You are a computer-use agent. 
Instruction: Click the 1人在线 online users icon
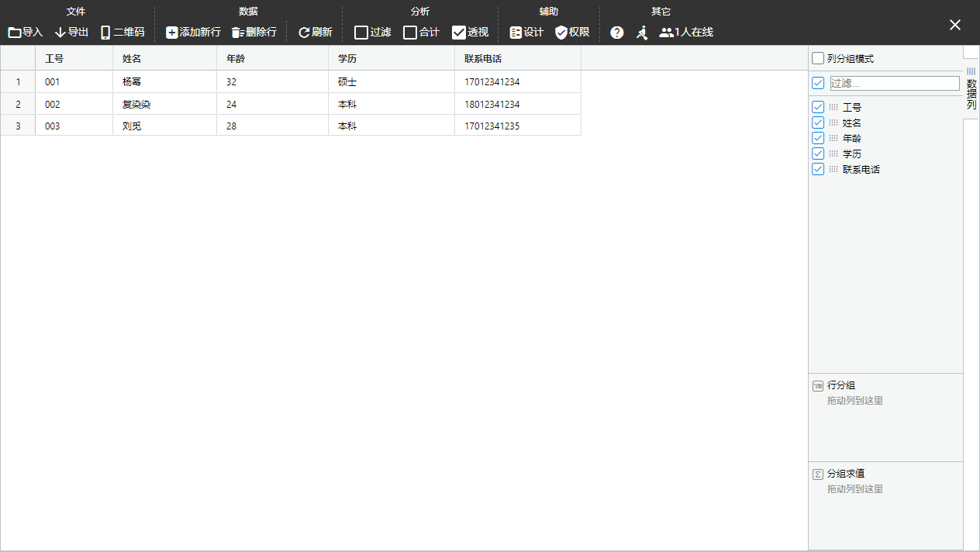tap(666, 33)
